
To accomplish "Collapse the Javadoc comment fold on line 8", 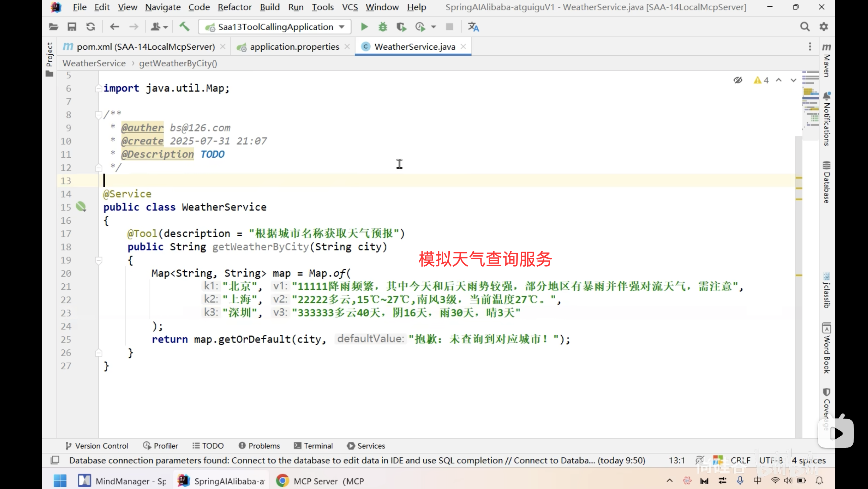I will pos(99,115).
